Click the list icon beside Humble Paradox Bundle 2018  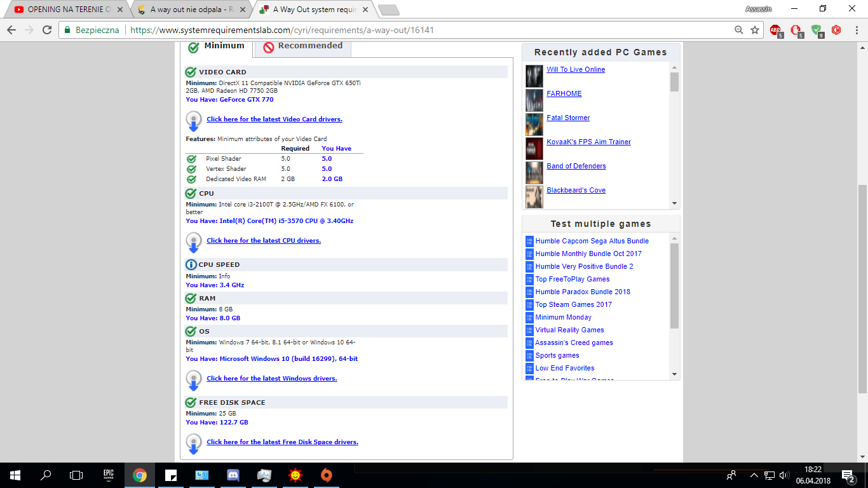[529, 292]
